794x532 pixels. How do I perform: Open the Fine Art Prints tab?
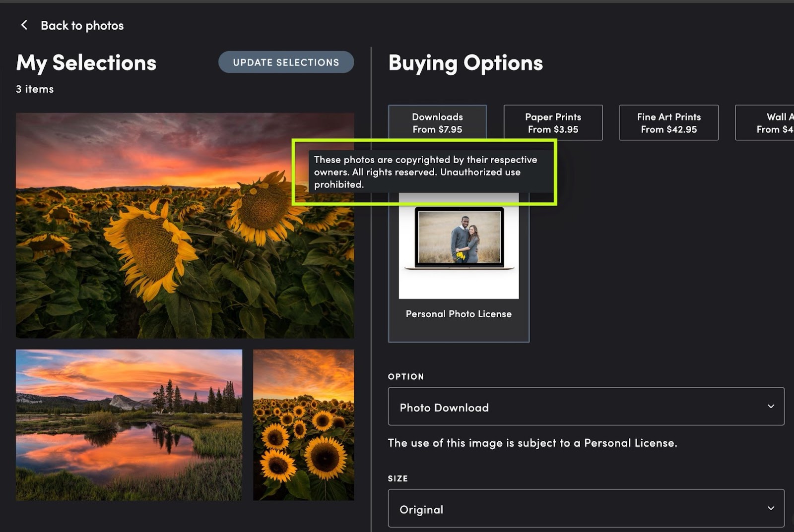(x=668, y=122)
